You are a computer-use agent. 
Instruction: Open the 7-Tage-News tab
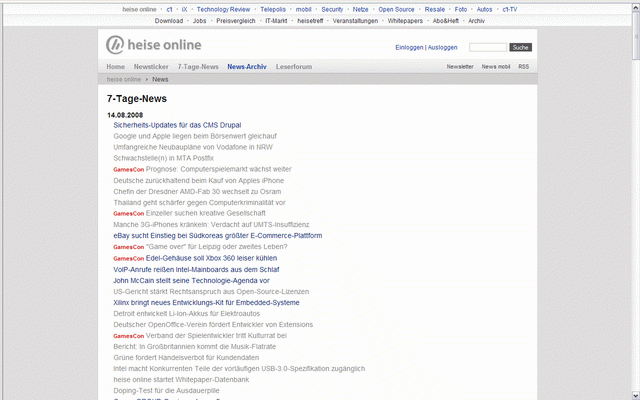coord(198,67)
